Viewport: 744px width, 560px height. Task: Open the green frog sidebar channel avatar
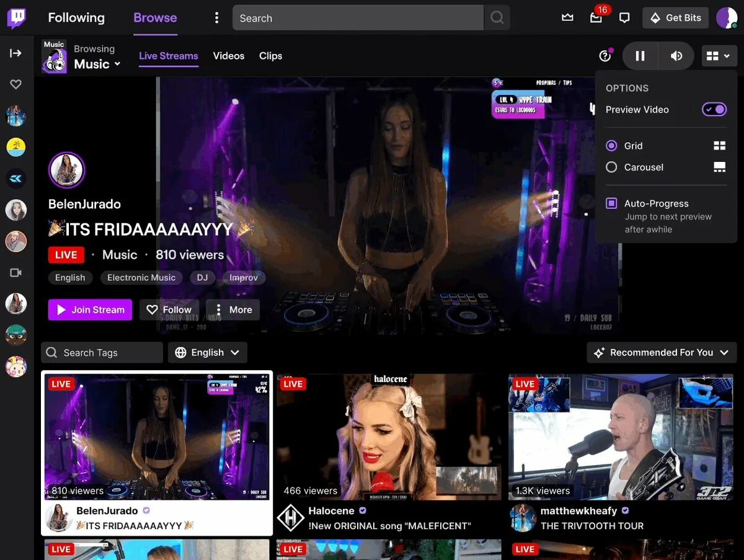(16, 335)
